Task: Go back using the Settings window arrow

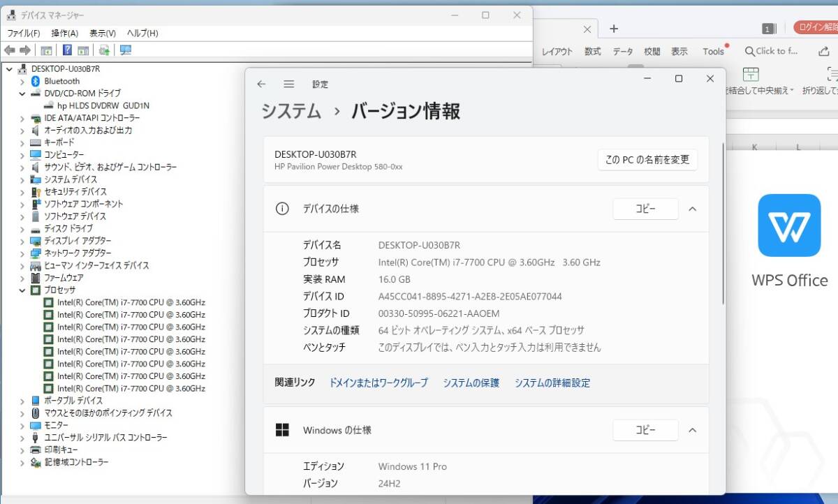Action: coord(261,84)
